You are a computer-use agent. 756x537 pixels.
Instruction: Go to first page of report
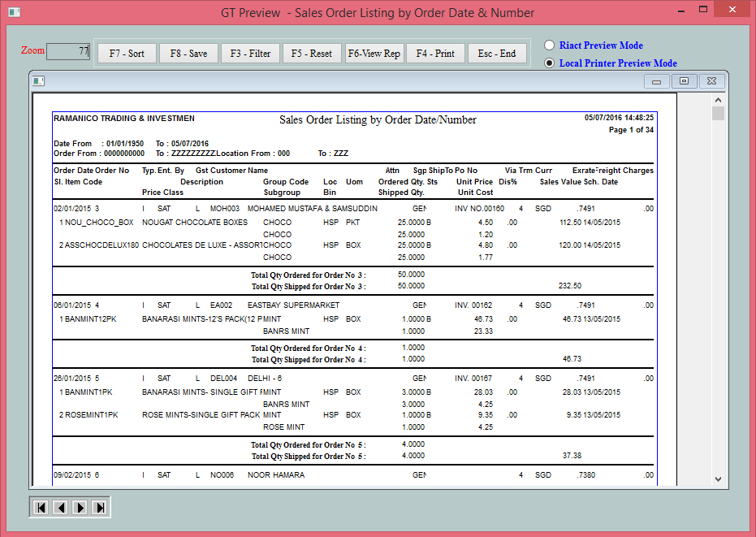(x=40, y=507)
